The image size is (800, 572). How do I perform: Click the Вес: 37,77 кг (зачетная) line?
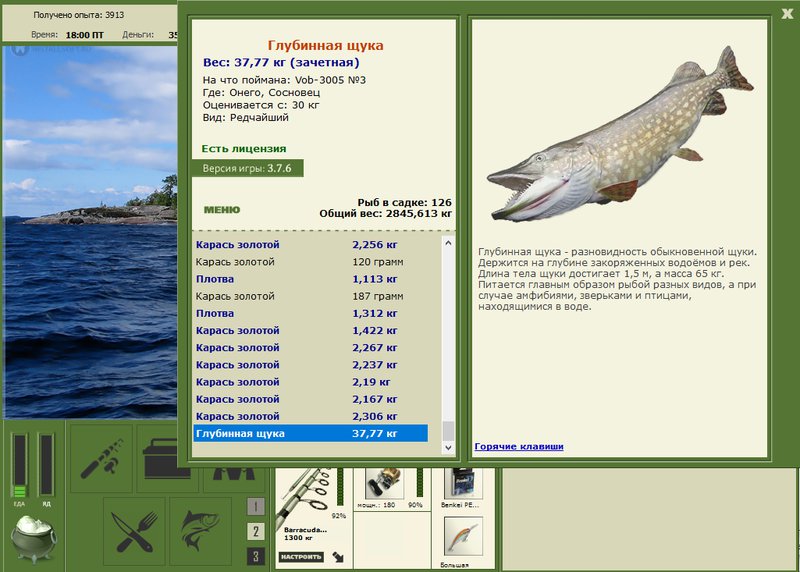(x=281, y=63)
